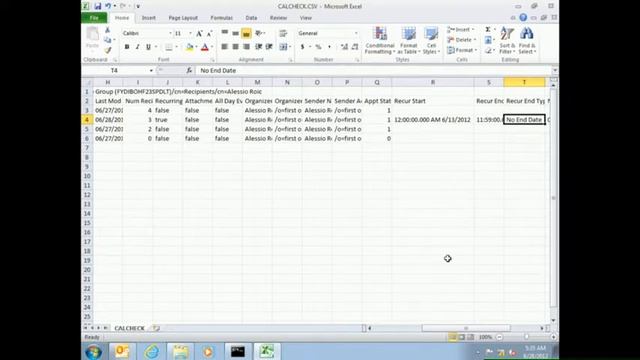
Task: Toggle Align Text Right
Action: point(246,47)
